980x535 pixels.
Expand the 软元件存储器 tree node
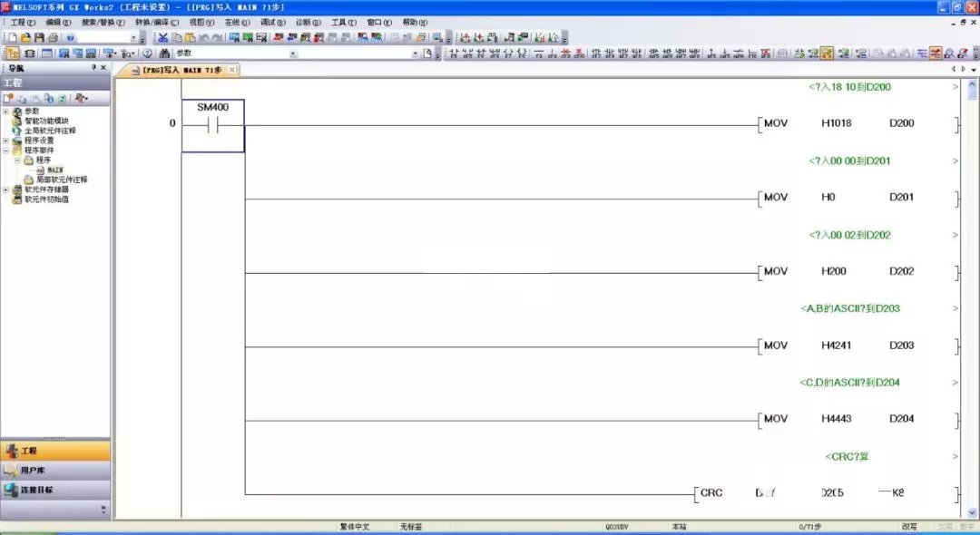tap(5, 190)
